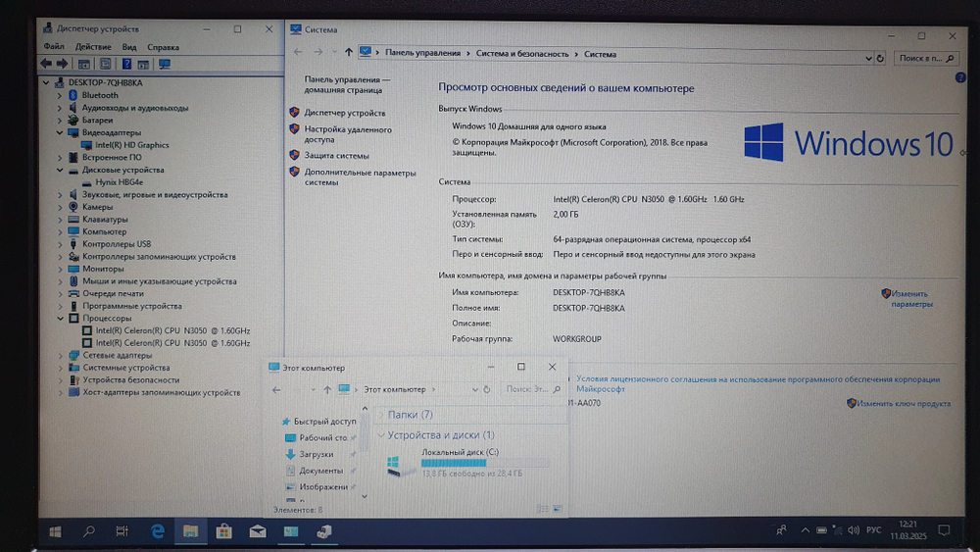Open Дополнительные параметры системы link
This screenshot has width=980, height=552.
[x=360, y=176]
